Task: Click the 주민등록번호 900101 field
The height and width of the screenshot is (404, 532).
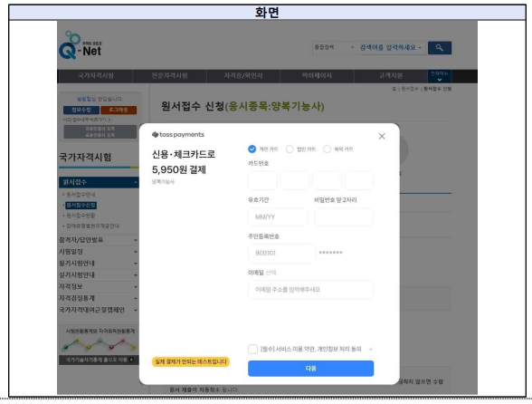Action: [281, 253]
